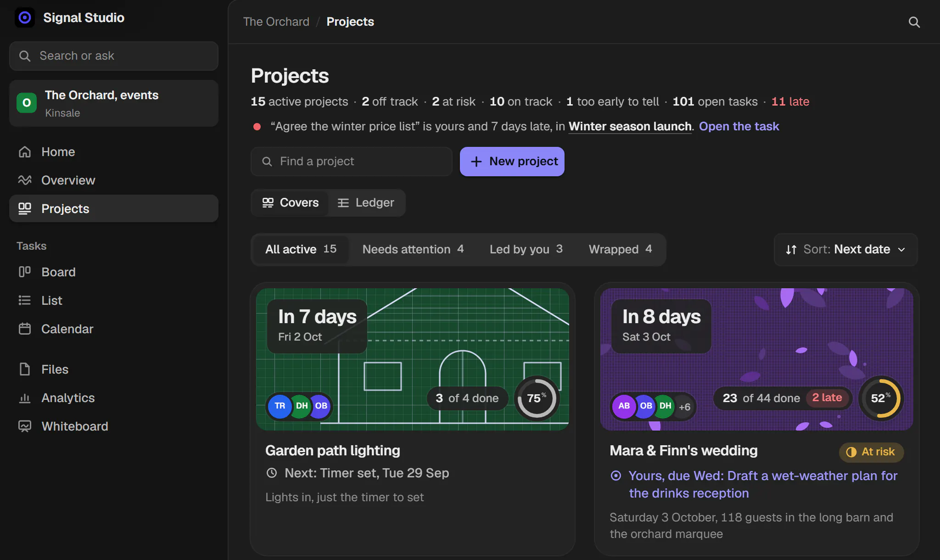Image resolution: width=940 pixels, height=560 pixels.
Task: Click the At risk status badge
Action: coord(871,452)
